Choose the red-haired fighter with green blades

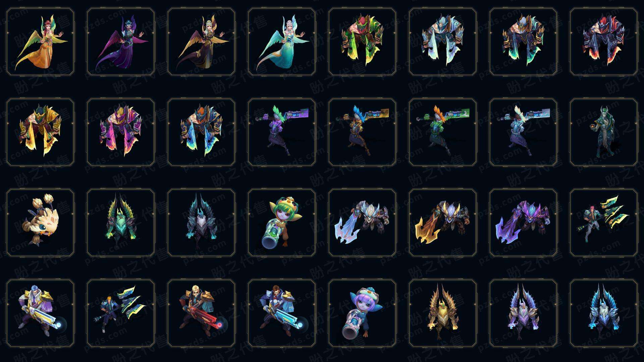[x=604, y=223]
